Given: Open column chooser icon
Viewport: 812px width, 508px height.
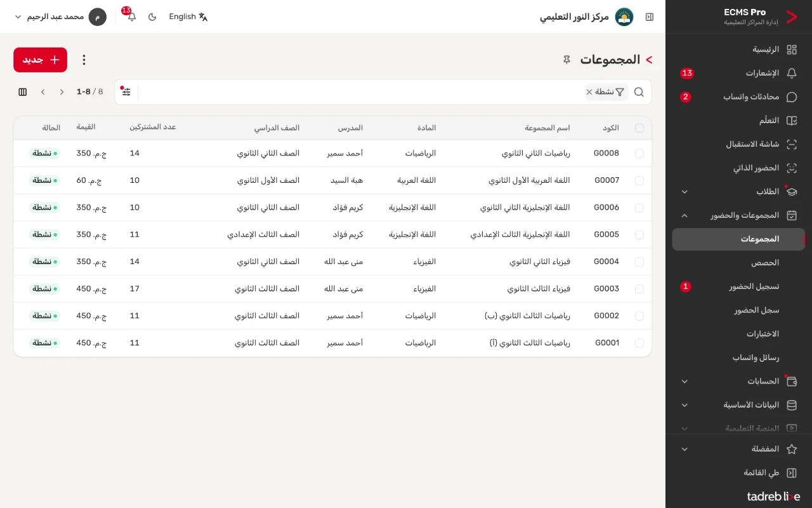Looking at the screenshot, I should [x=23, y=92].
